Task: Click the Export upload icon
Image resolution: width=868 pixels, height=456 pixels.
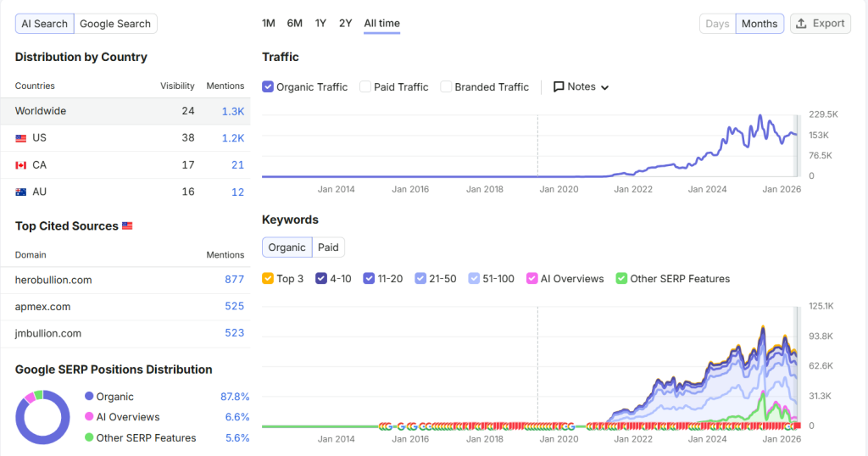Action: point(801,24)
